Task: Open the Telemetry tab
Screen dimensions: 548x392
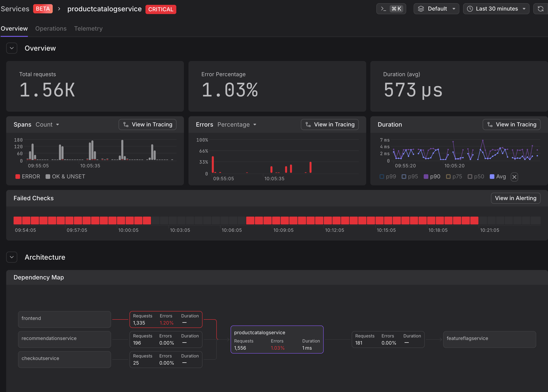Action: coord(88,29)
